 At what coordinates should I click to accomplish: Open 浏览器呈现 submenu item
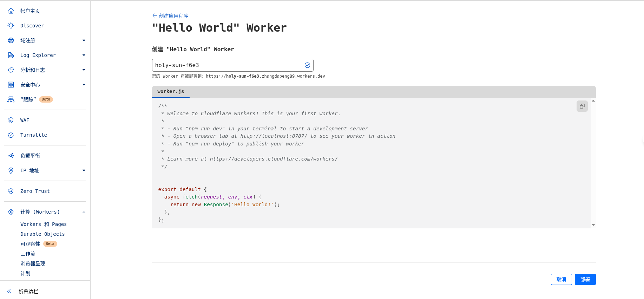[x=33, y=264]
